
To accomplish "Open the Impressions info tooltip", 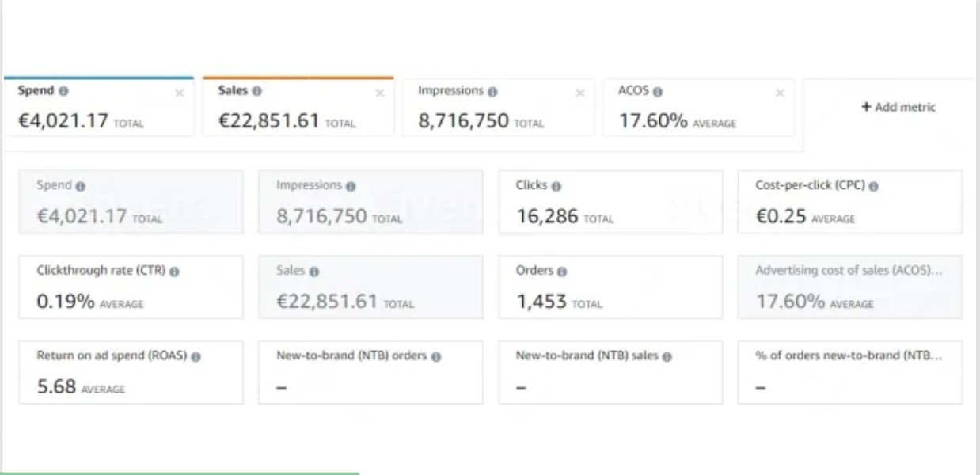I will point(493,92).
